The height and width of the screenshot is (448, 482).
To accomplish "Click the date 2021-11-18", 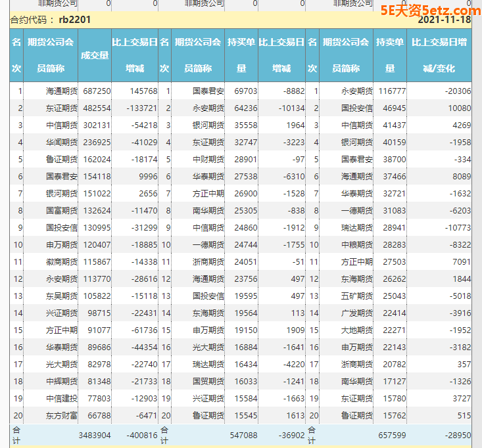I will pos(444,20).
